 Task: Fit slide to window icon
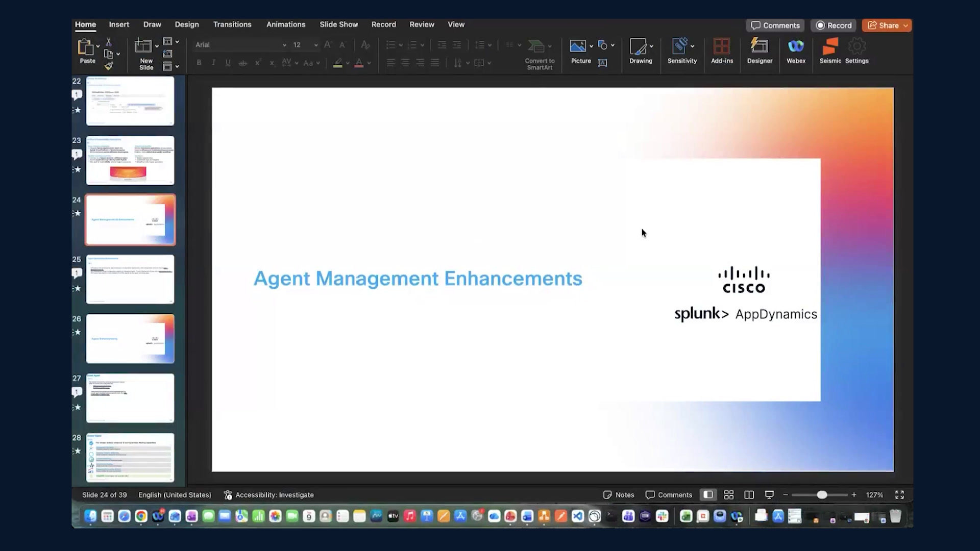click(899, 495)
